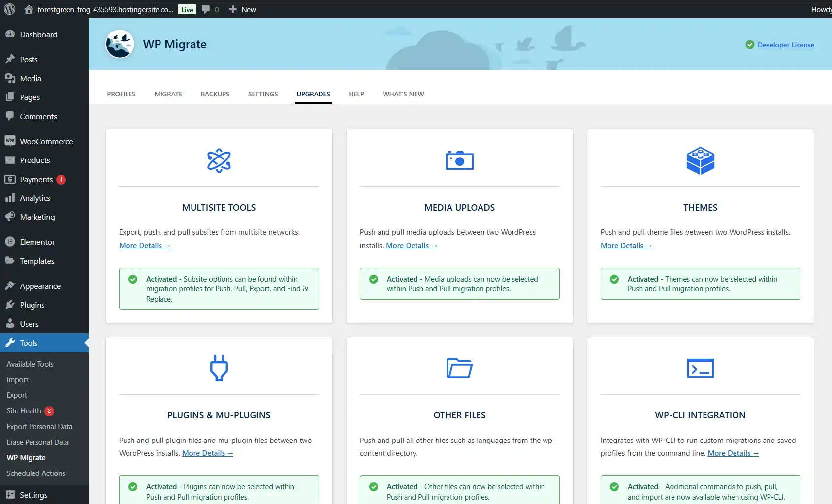Click the Plugins sidebar icon
This screenshot has width=832, height=504.
(x=10, y=305)
